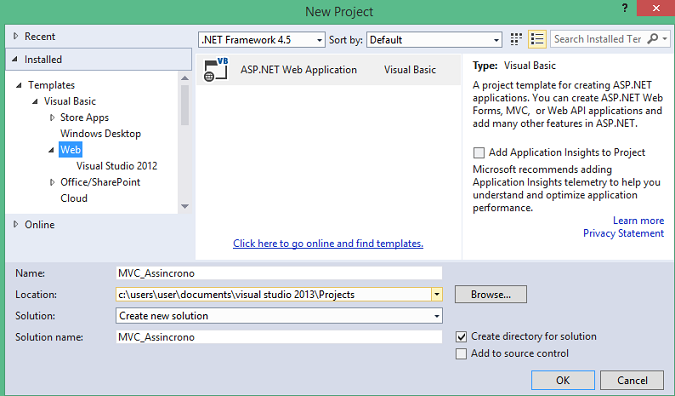Enable Add Application Insights to Project
This screenshot has height=396, width=675.
[x=479, y=152]
